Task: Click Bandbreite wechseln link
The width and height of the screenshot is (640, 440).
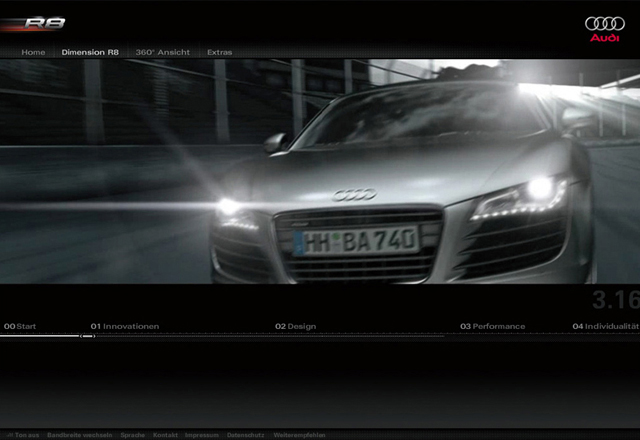Action: (x=80, y=435)
